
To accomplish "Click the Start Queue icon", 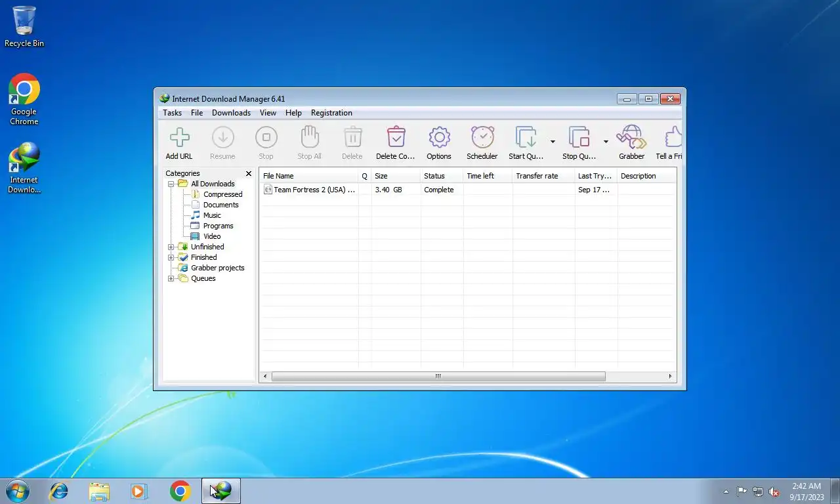I will point(526,137).
